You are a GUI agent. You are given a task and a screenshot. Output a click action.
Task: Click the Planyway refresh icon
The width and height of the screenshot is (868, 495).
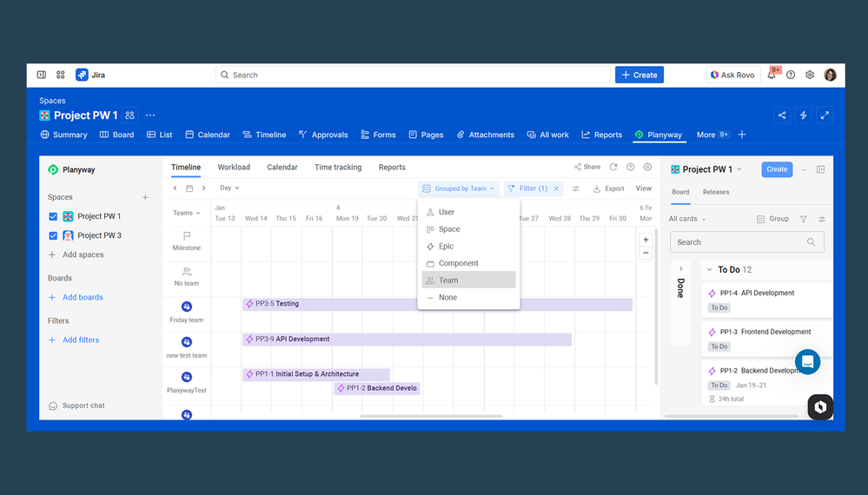coord(613,167)
